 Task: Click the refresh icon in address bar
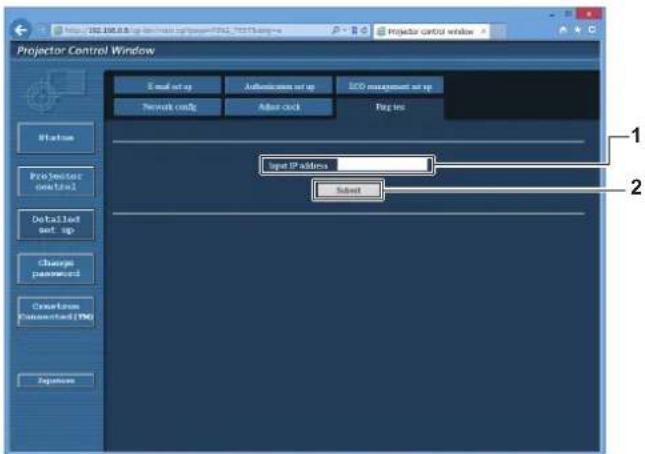pos(364,30)
